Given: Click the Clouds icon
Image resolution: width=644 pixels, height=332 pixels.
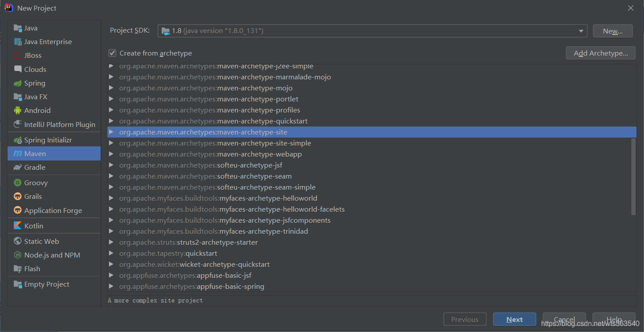Looking at the screenshot, I should click(x=18, y=69).
